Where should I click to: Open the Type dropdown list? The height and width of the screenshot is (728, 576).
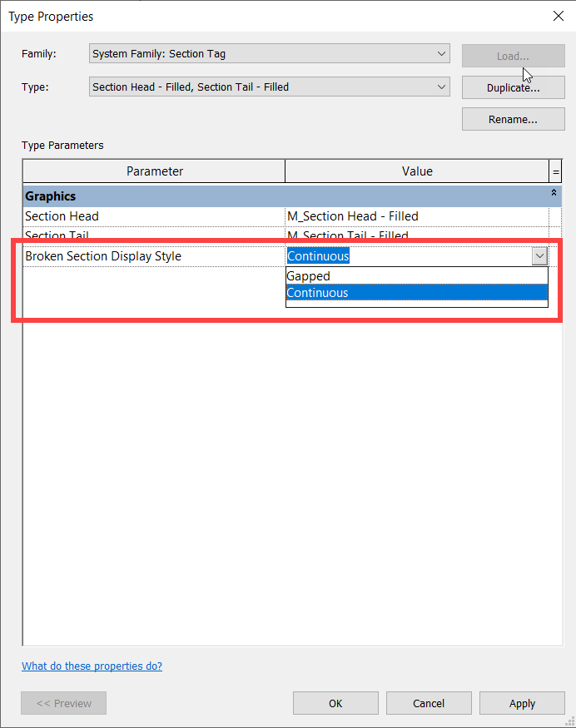coord(270,87)
